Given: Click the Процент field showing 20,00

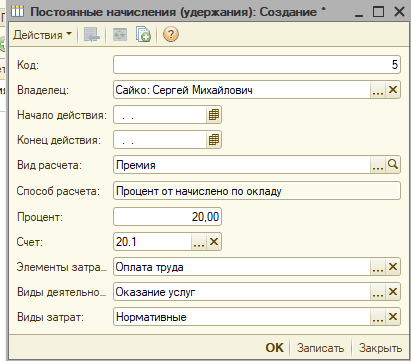Looking at the screenshot, I should [x=167, y=217].
